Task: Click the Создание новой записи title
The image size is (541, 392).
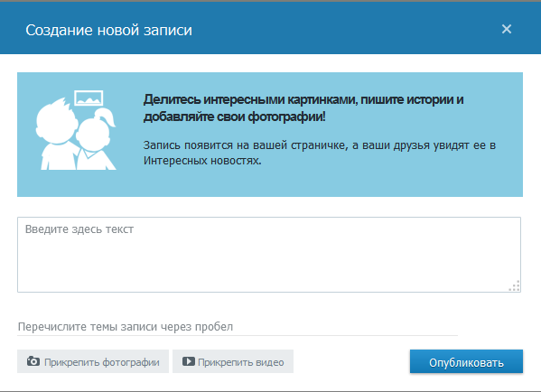Action: coord(108,31)
